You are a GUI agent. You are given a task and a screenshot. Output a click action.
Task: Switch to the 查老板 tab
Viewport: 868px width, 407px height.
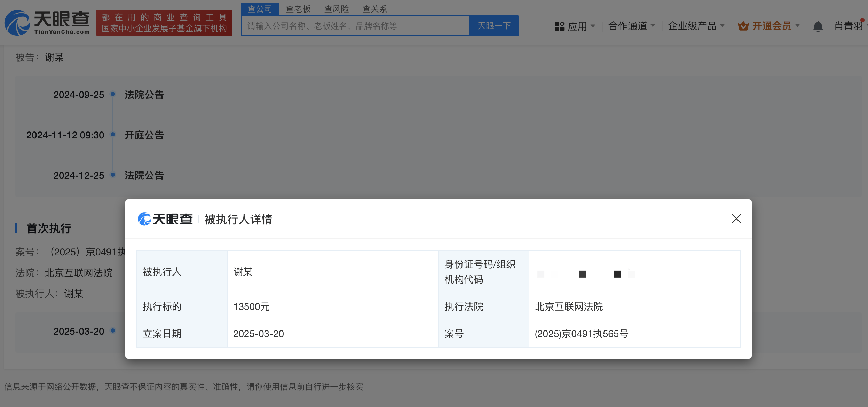point(298,9)
